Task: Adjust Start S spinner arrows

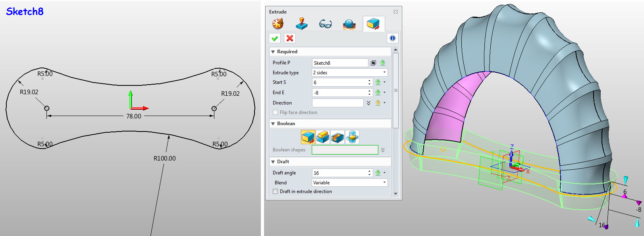Action: tap(370, 82)
